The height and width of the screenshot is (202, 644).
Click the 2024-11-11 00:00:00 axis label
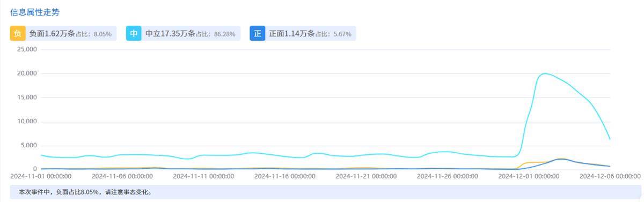coord(204,175)
